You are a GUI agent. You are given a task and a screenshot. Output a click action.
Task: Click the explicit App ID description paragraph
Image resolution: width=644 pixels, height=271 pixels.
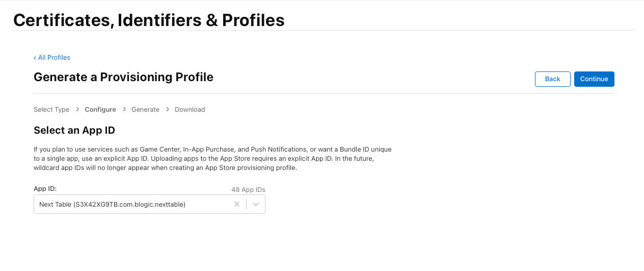pyautogui.click(x=212, y=158)
